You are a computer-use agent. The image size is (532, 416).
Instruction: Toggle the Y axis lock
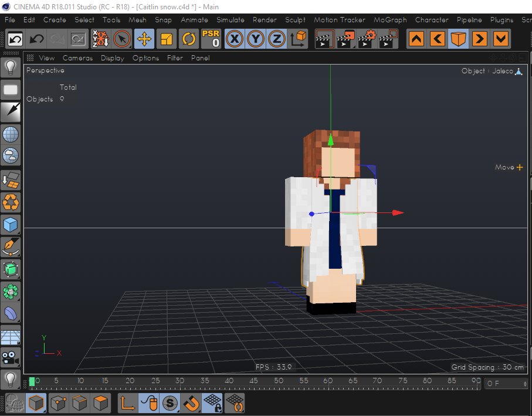click(256, 39)
